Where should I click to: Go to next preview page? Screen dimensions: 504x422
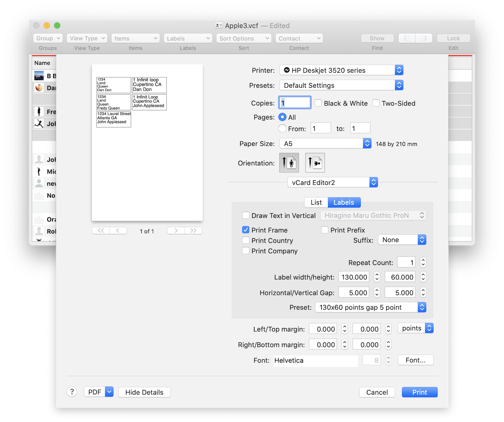tap(176, 230)
